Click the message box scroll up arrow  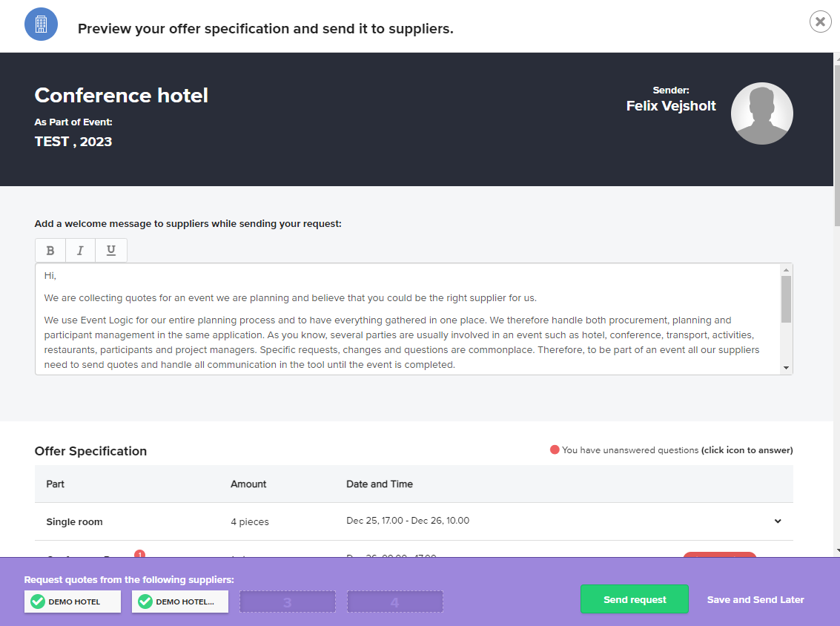click(786, 269)
